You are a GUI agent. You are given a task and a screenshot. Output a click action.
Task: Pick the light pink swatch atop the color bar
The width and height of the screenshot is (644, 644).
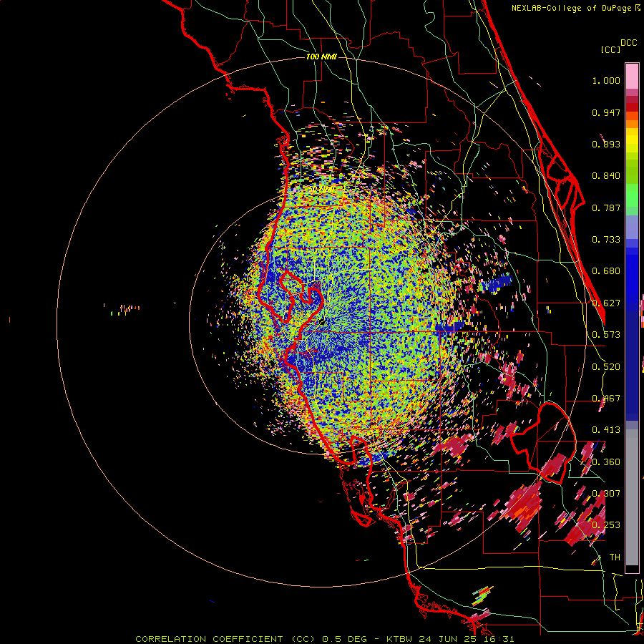632,77
